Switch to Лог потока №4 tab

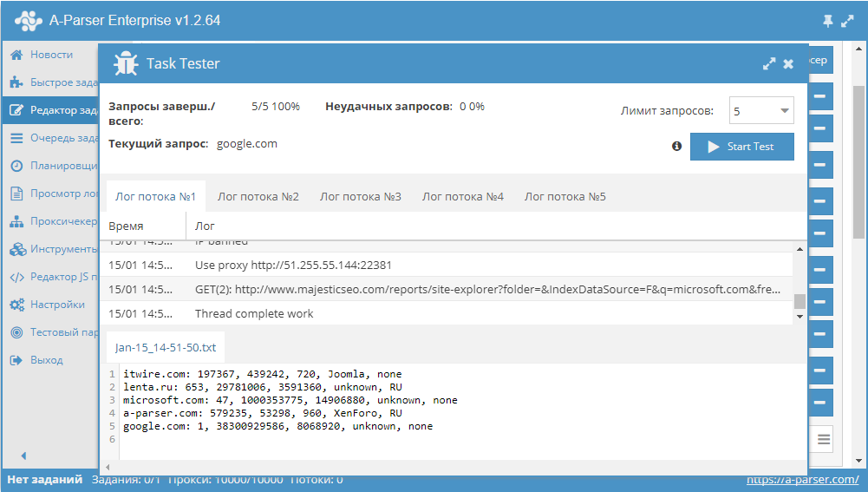tap(463, 197)
